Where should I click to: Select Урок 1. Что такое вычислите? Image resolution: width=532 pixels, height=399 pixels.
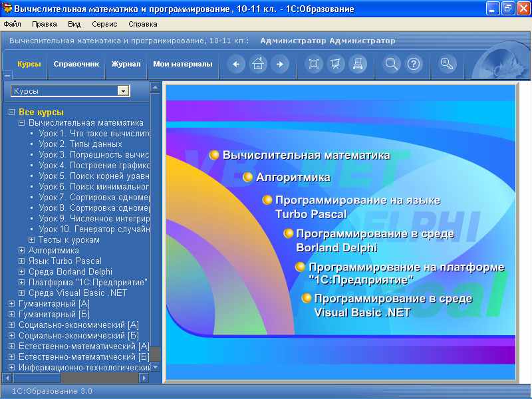point(94,134)
